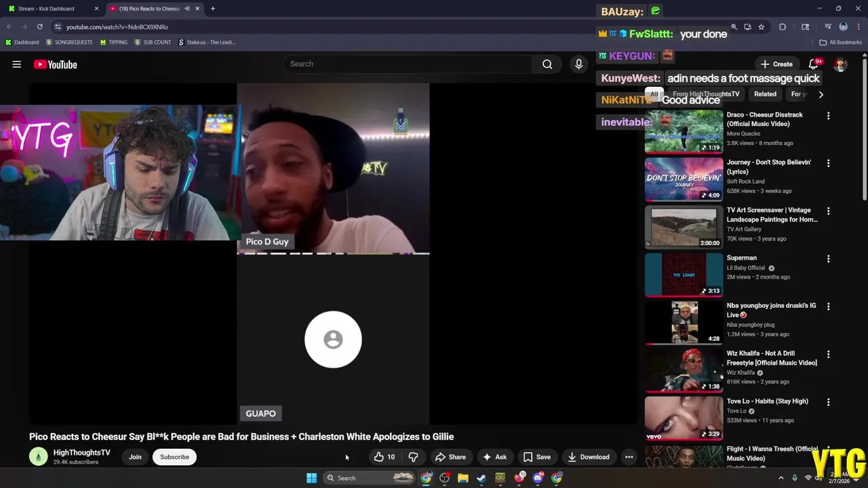Like the video with thumbs up
Screen dimensions: 868x488
[x=384, y=457]
